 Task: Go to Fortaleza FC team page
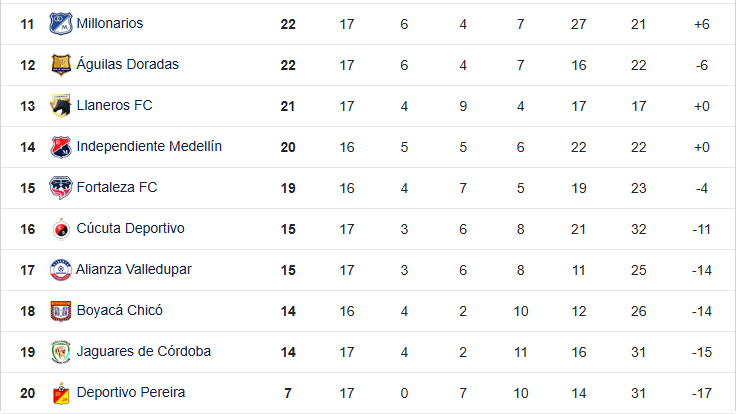[x=117, y=188]
